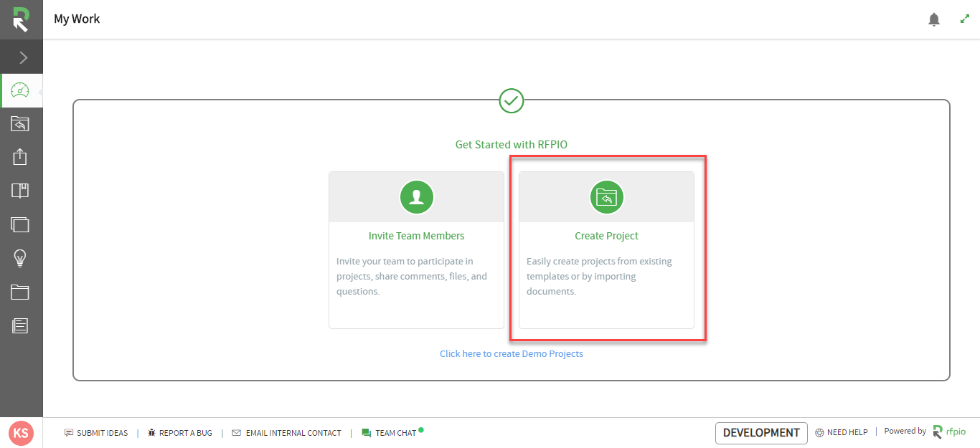Click the Create Project title

[606, 236]
